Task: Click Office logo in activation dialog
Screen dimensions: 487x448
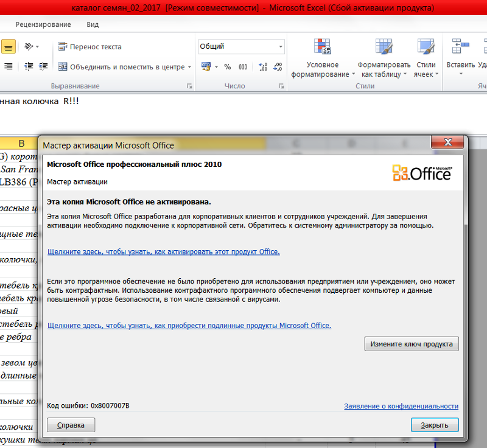Action: [x=422, y=173]
